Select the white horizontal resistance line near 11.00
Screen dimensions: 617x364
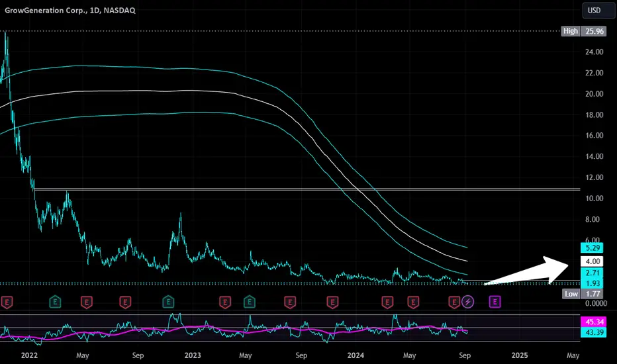tap(307, 189)
